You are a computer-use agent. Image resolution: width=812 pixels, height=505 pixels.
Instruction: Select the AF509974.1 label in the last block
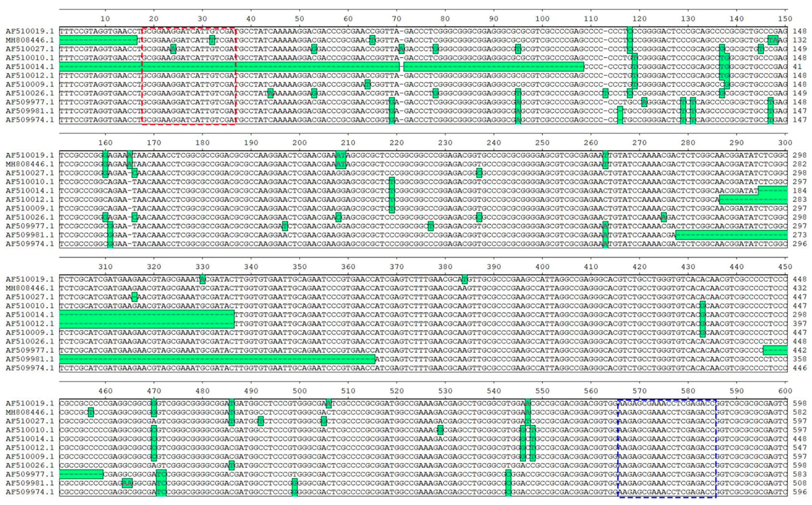(x=30, y=492)
